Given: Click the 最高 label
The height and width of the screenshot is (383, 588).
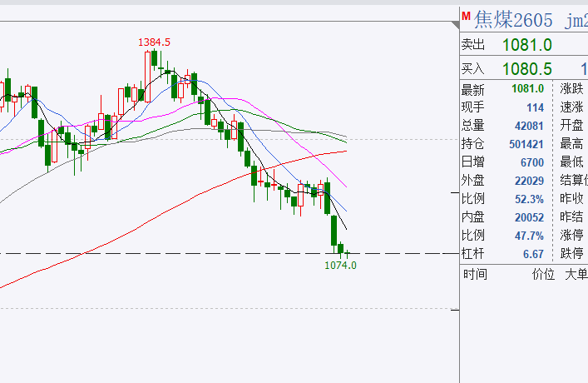Looking at the screenshot, I should pos(571,144).
